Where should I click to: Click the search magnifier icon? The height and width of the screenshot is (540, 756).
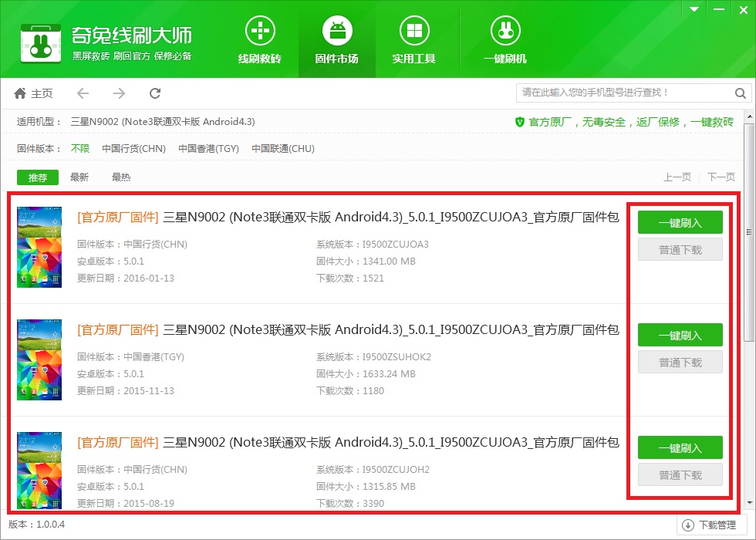pos(741,93)
